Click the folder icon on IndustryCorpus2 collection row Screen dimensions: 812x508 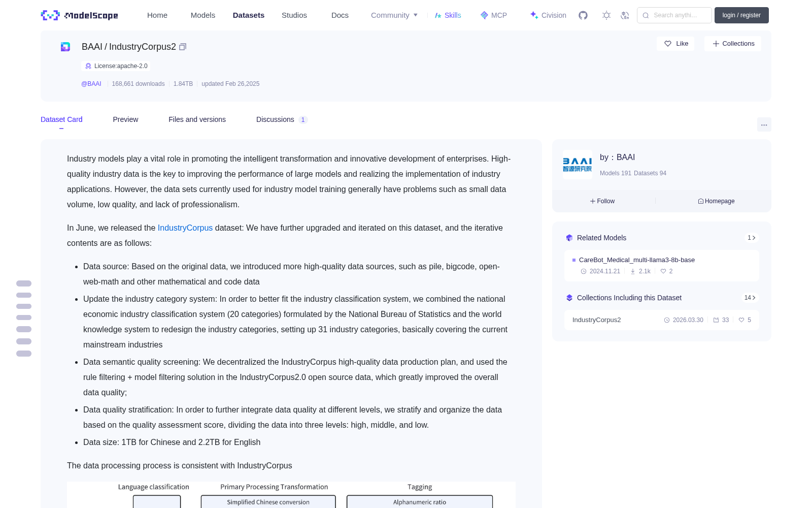(716, 320)
